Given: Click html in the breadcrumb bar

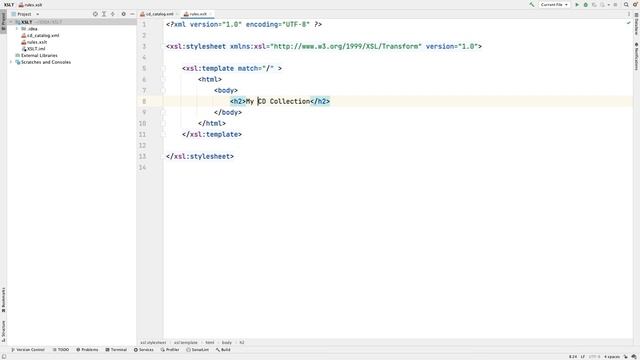Looking at the screenshot, I should [210, 342].
